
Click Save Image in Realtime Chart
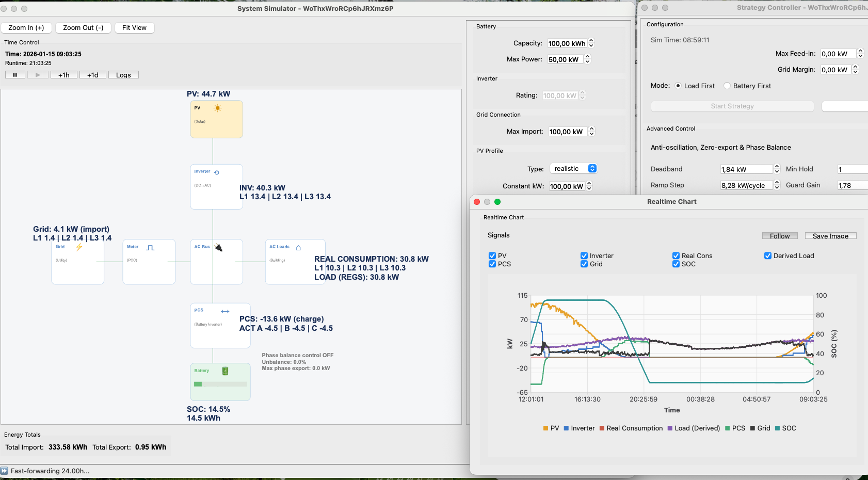point(830,236)
